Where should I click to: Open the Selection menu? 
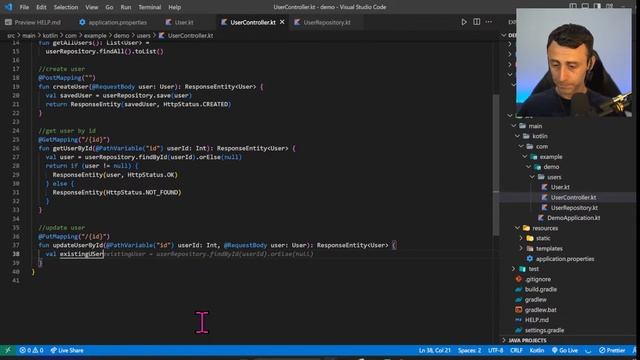[x=66, y=7]
